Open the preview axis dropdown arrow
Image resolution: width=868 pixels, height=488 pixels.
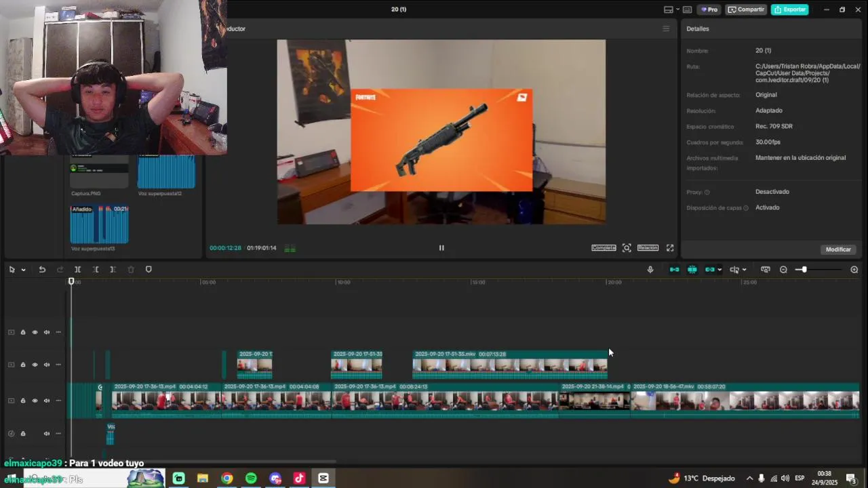pyautogui.click(x=745, y=270)
